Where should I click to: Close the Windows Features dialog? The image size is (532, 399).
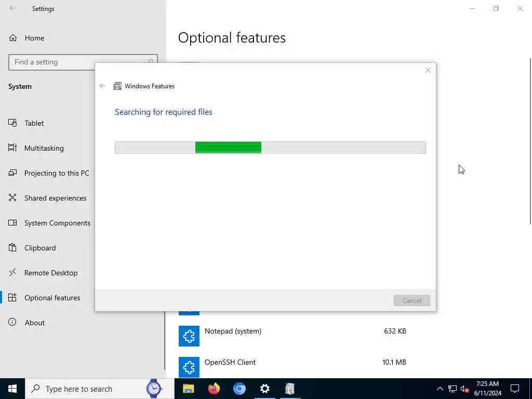point(428,70)
